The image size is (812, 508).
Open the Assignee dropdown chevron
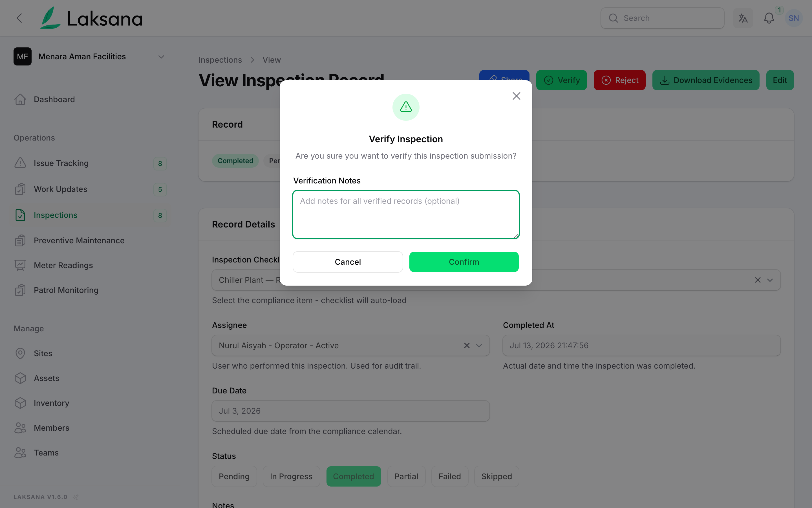click(x=479, y=345)
